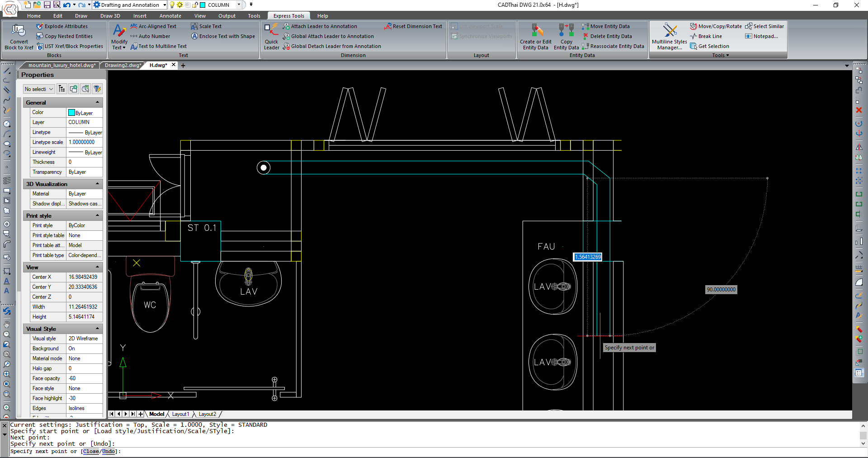Click Explode Attributes tool

62,26
